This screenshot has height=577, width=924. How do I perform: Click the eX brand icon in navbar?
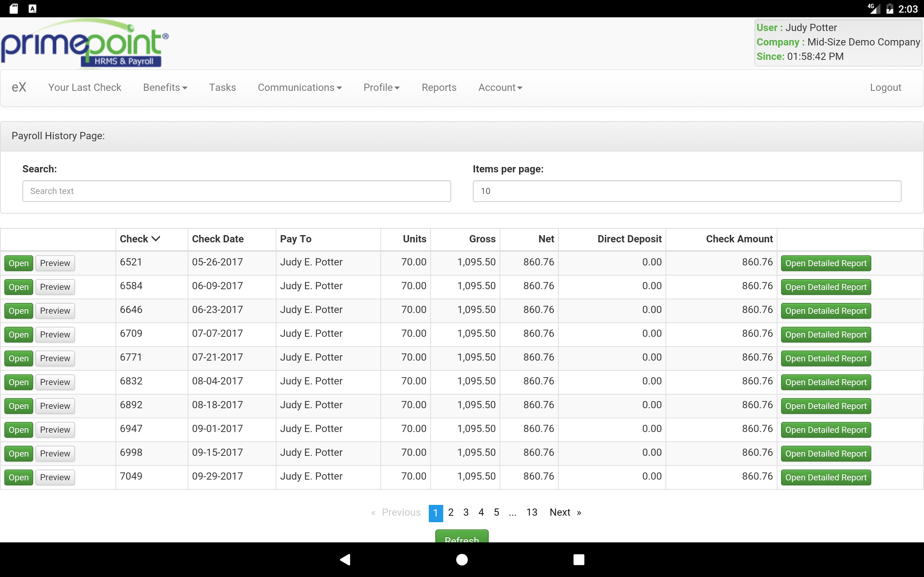[x=19, y=87]
